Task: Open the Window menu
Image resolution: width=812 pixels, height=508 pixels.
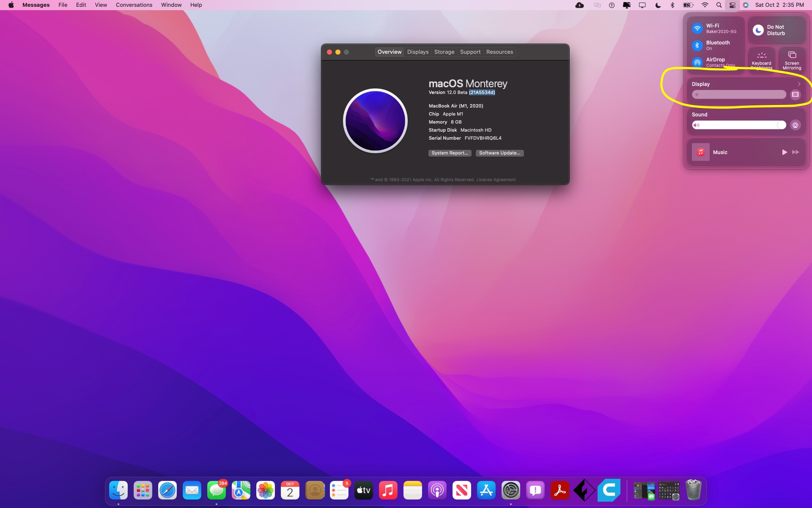Action: click(171, 5)
